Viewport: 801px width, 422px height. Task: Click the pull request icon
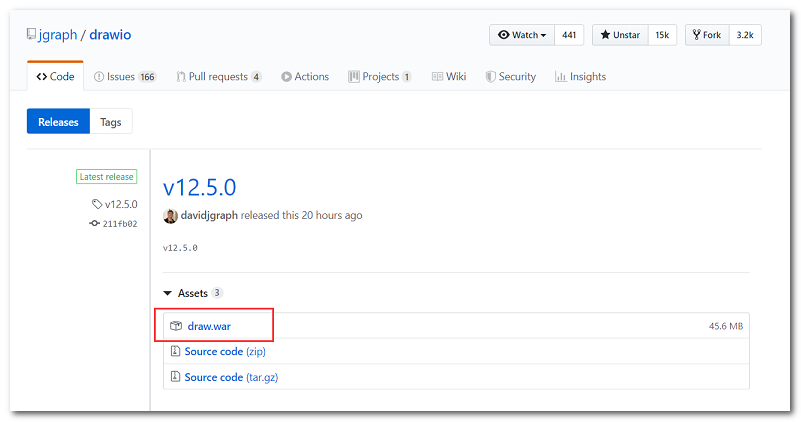tap(181, 77)
